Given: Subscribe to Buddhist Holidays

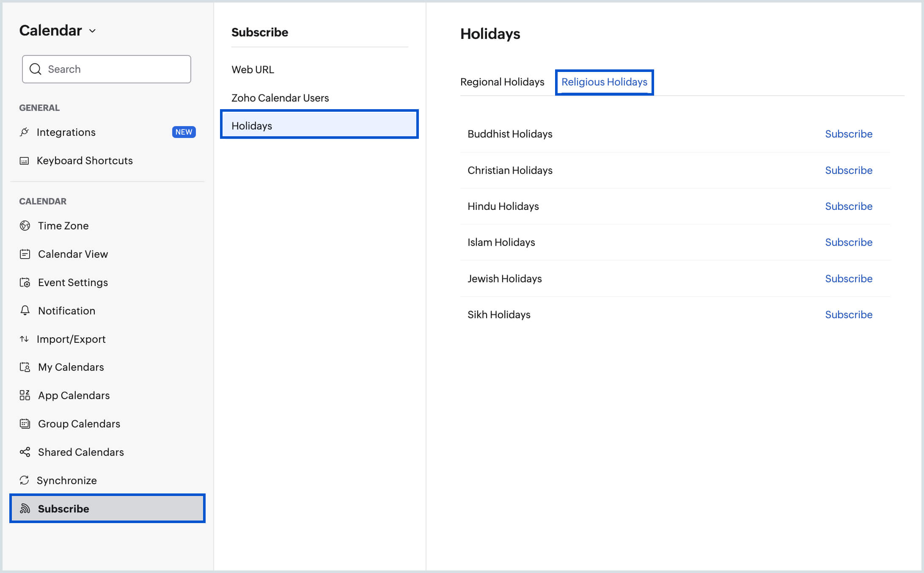Looking at the screenshot, I should click(x=848, y=134).
